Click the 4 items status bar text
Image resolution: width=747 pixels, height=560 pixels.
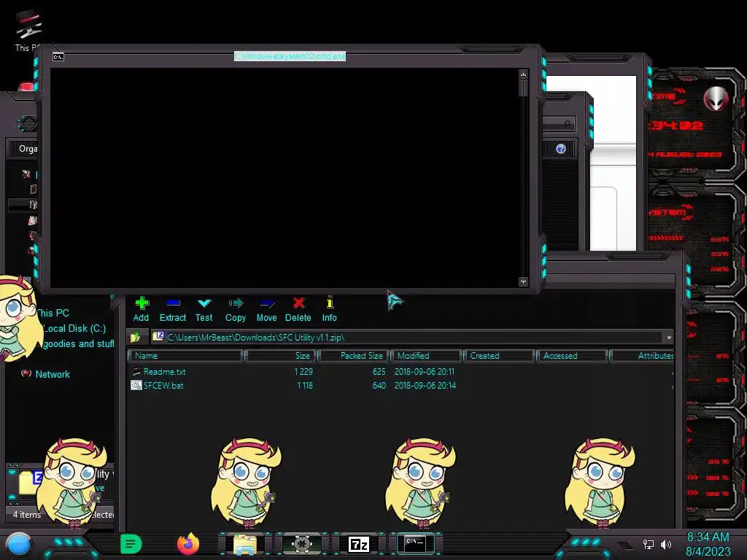pos(27,514)
